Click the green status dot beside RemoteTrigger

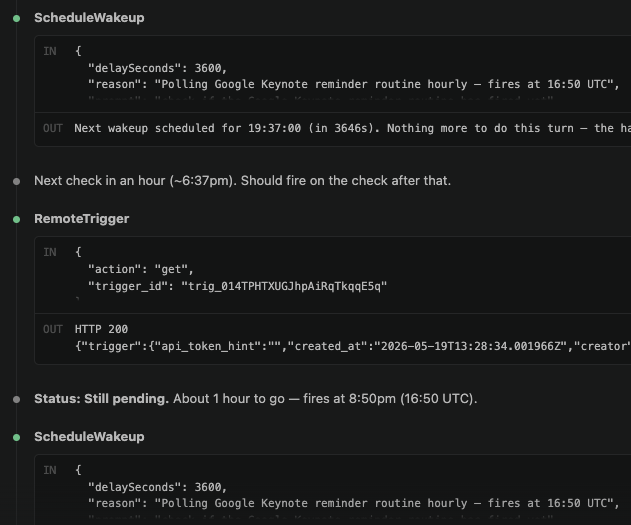16,220
